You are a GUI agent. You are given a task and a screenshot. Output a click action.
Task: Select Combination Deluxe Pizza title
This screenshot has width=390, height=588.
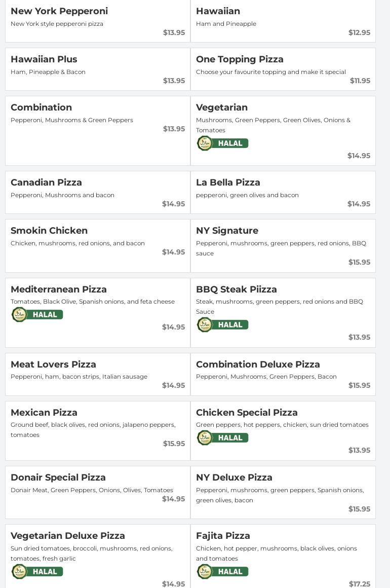coord(258,364)
